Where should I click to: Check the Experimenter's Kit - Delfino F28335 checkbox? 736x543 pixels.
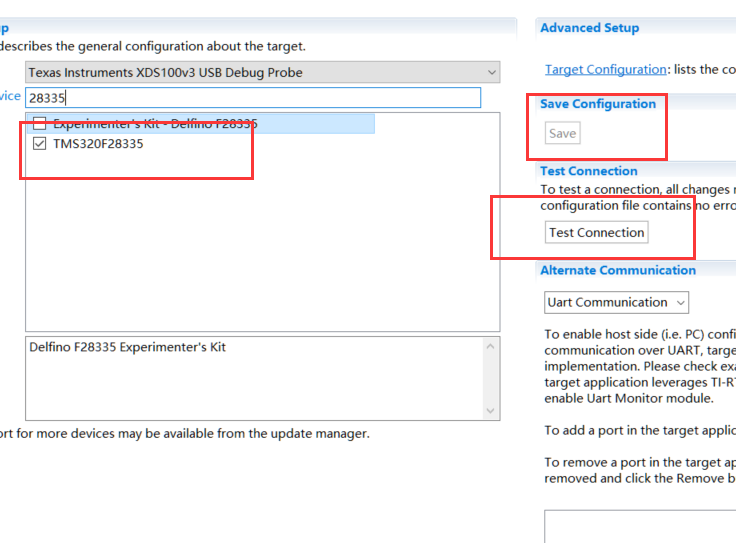pyautogui.click(x=39, y=124)
